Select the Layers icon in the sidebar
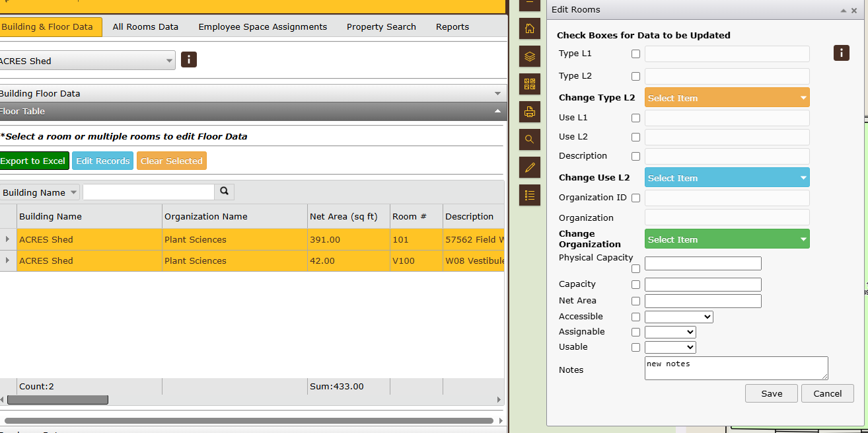This screenshot has width=868, height=433. [529, 56]
